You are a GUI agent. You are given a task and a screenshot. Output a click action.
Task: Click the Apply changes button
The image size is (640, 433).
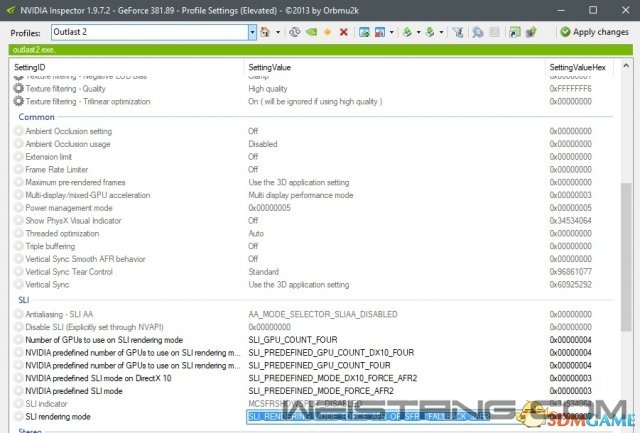pos(594,32)
